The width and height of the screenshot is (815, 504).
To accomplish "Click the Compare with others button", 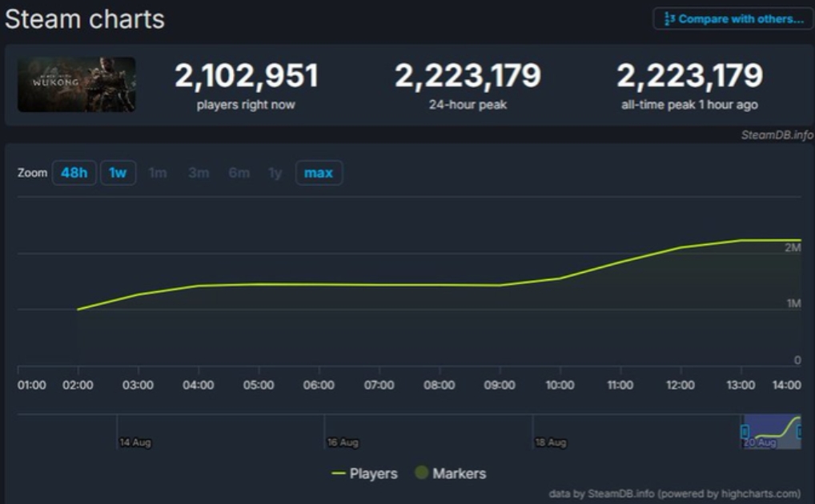I will (x=732, y=19).
